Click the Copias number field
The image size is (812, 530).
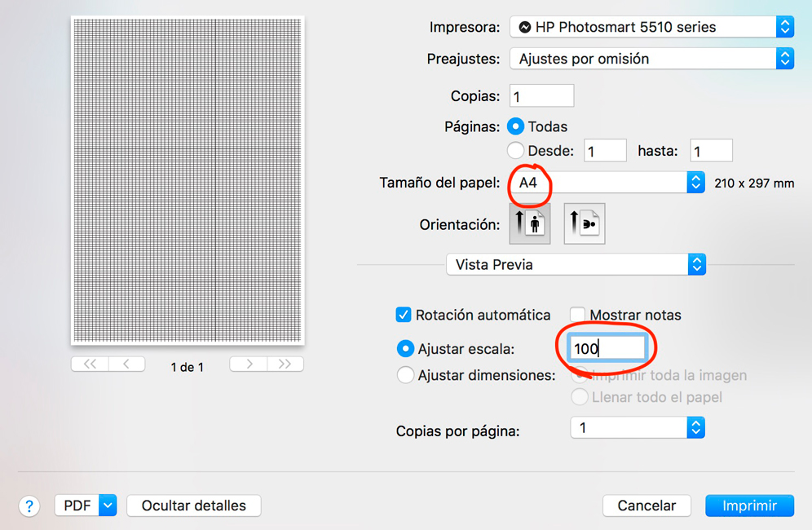[x=542, y=96]
